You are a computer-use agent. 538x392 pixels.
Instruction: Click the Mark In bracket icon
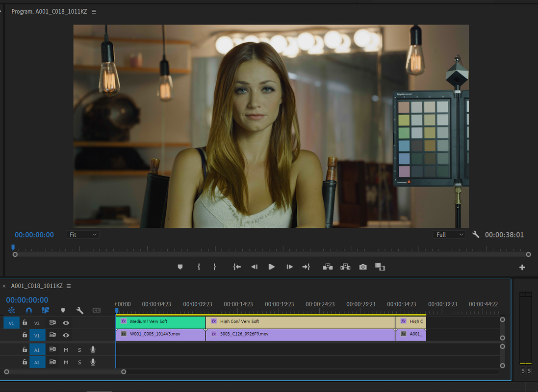click(199, 267)
